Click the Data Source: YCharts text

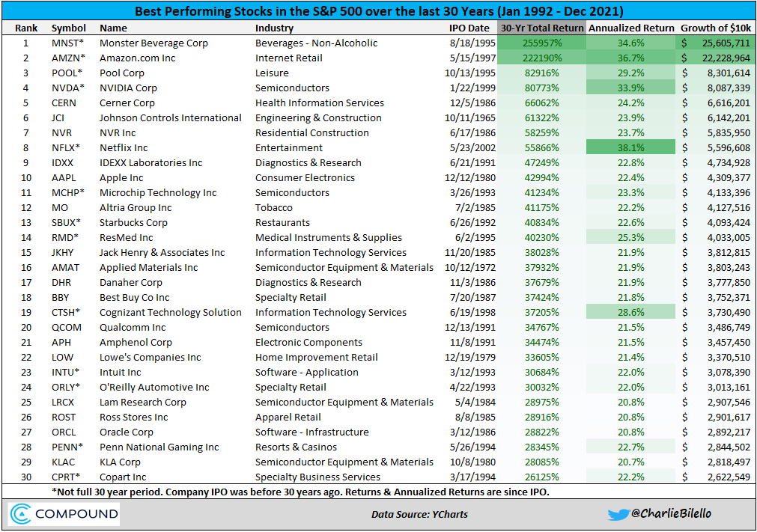[x=419, y=514]
